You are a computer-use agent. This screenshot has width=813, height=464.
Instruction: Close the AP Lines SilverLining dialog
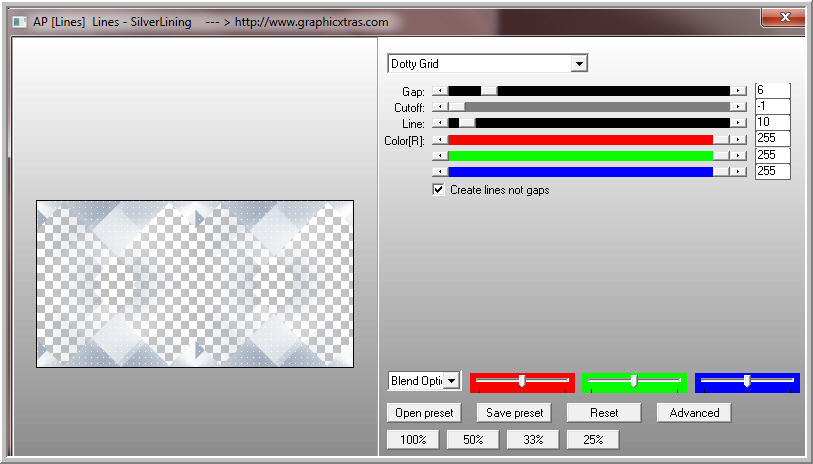[x=784, y=17]
